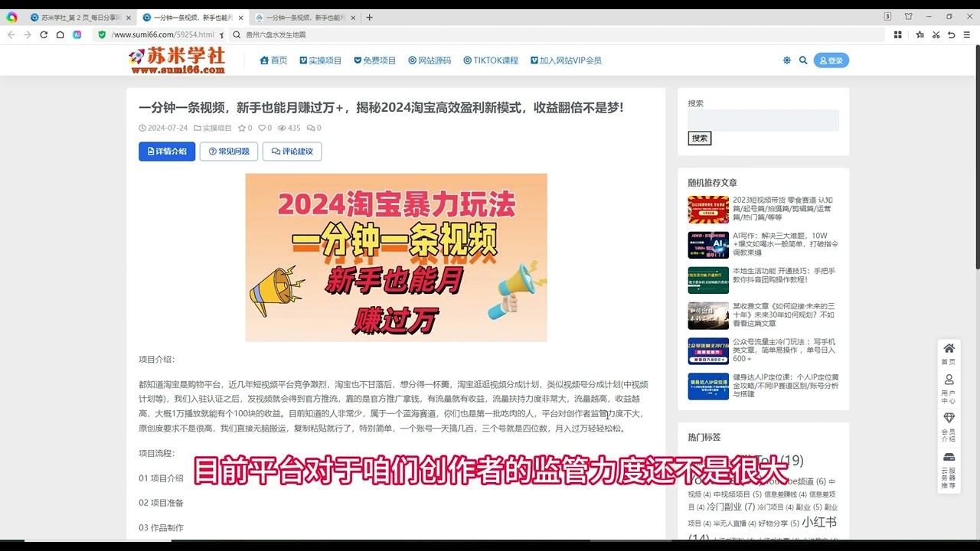Screen dimensions: 980x551
Task: Close the active 一分钟一条视频 tab
Action: [240, 17]
